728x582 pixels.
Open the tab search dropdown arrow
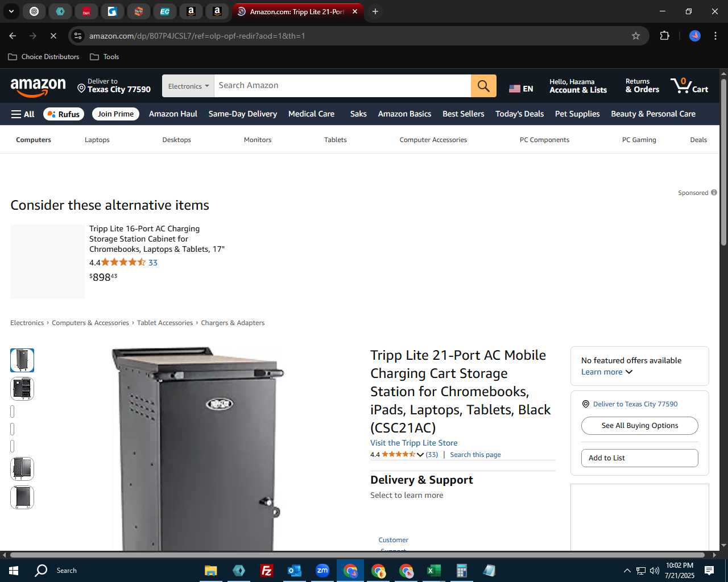coord(11,11)
